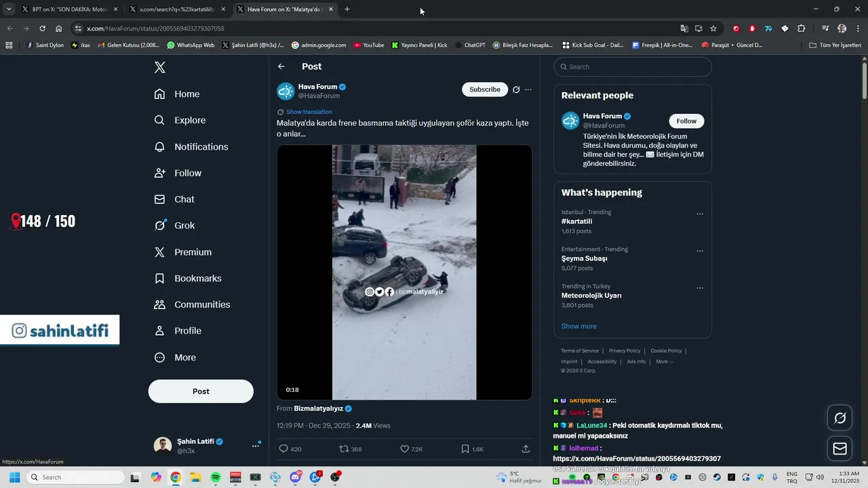
Task: Open Meteorolojik Uyarı trending topic
Action: 591,296
